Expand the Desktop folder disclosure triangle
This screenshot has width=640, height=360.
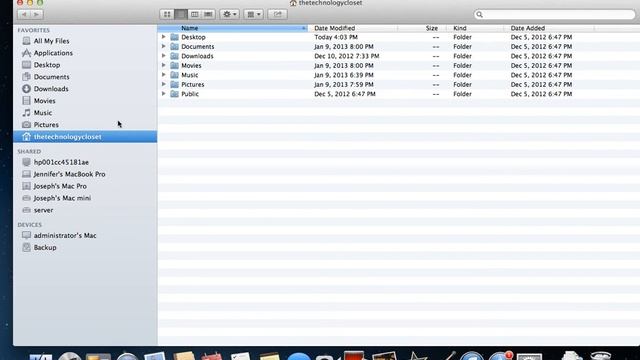click(164, 37)
